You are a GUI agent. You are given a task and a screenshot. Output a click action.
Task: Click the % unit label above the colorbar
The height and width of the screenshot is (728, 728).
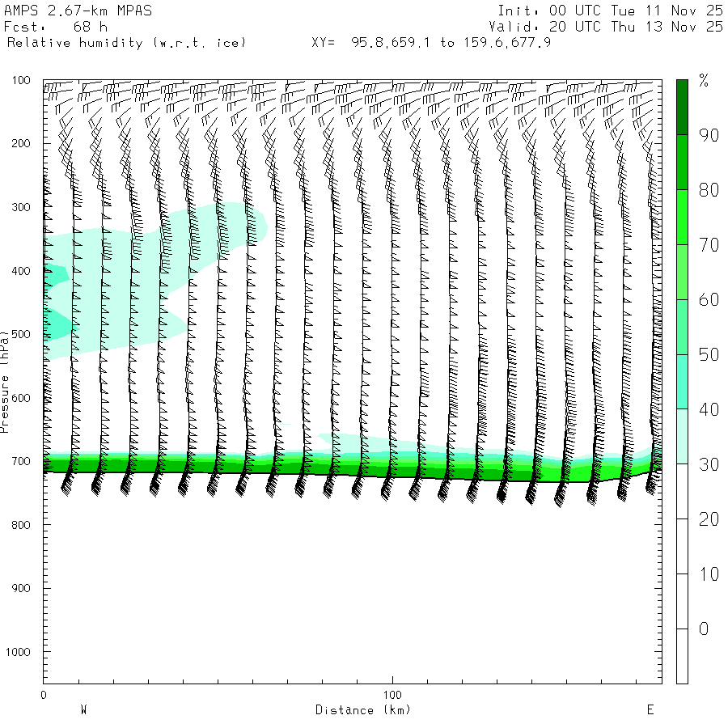(704, 81)
